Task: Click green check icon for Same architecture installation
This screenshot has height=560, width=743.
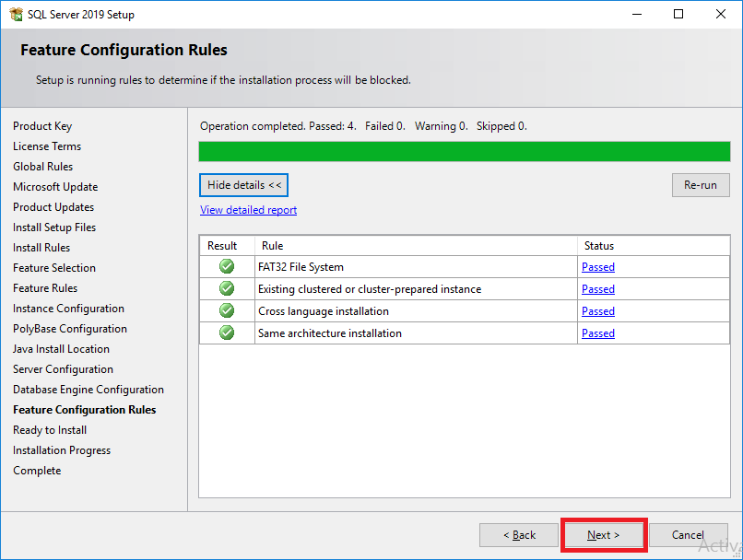Action: (x=227, y=332)
